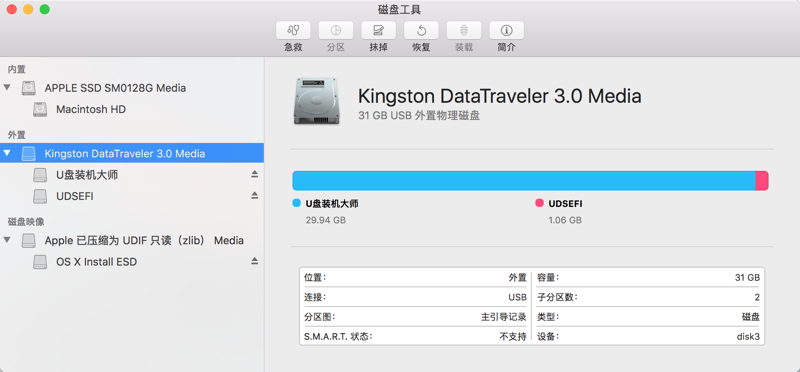Click the UDSEFI legend label
Screen dimensions: 800x372
[565, 204]
